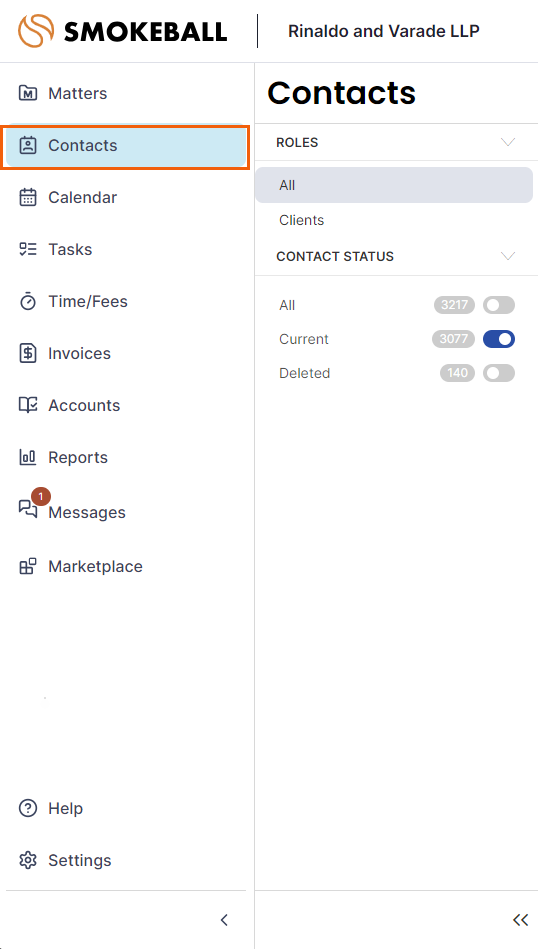Click the Marketplace grid icon
The width and height of the screenshot is (538, 949).
tap(28, 566)
